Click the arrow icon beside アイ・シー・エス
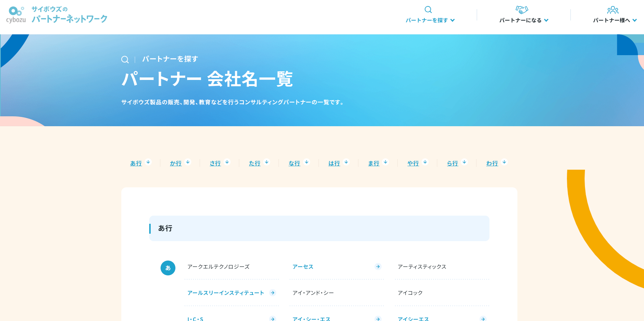 378,319
